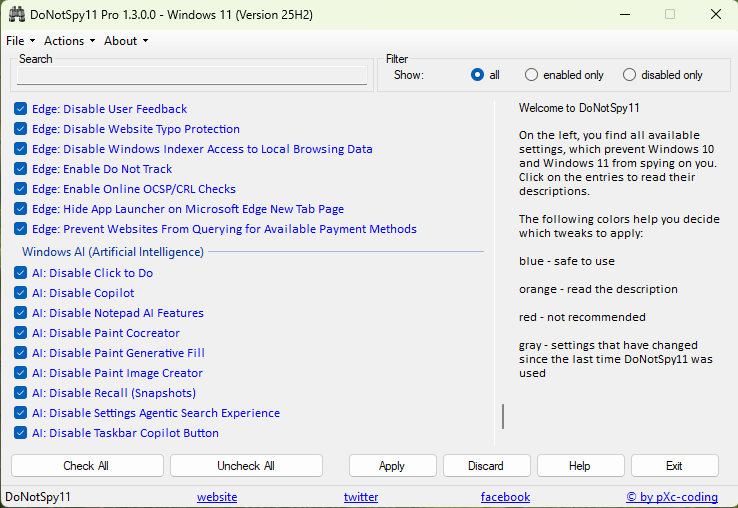Minimize the DoNotSpy11 window
Image resolution: width=738 pixels, height=508 pixels.
coord(625,15)
